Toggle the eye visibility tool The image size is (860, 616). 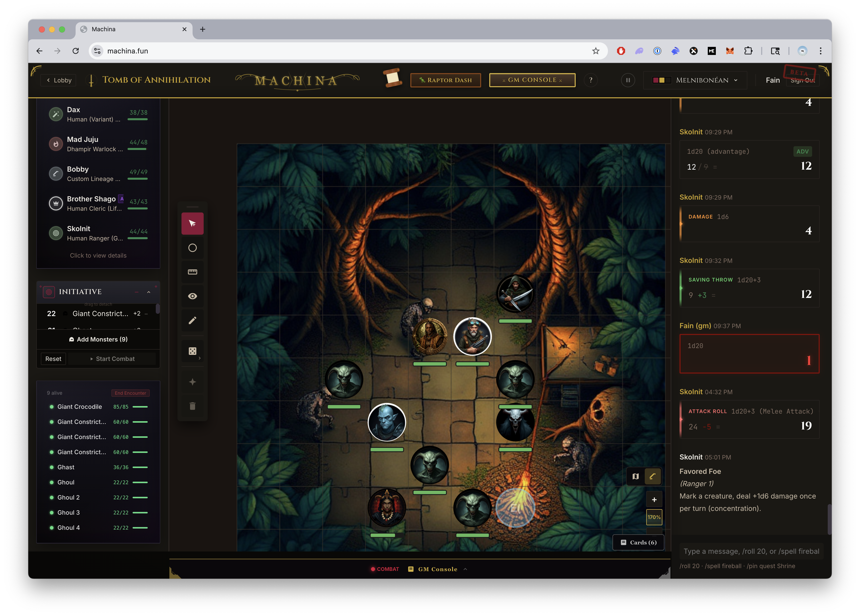pos(192,296)
